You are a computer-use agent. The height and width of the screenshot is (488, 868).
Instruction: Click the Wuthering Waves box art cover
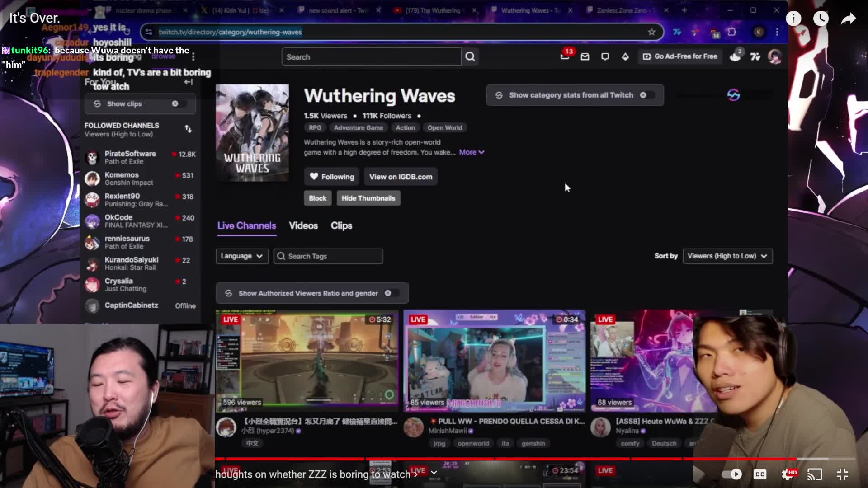click(252, 133)
